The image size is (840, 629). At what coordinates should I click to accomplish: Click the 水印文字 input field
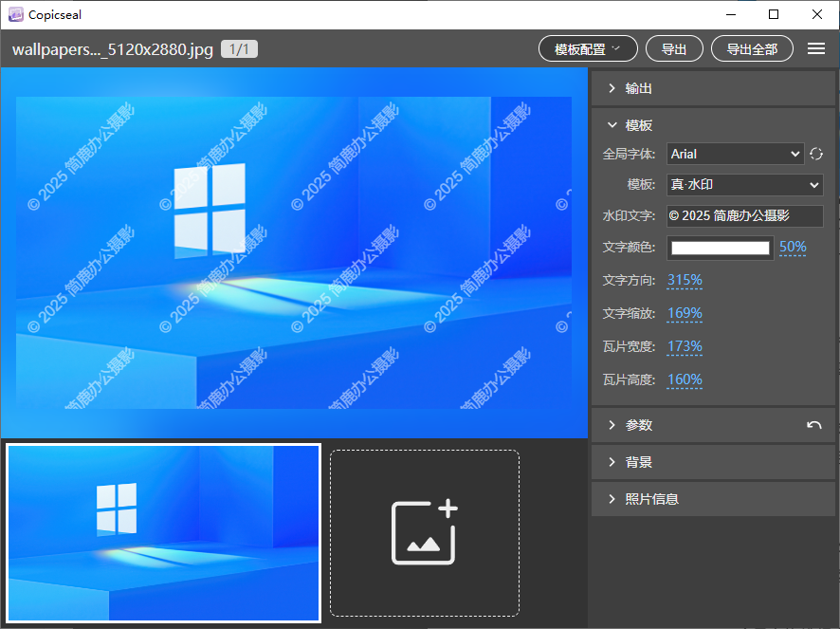pos(744,215)
